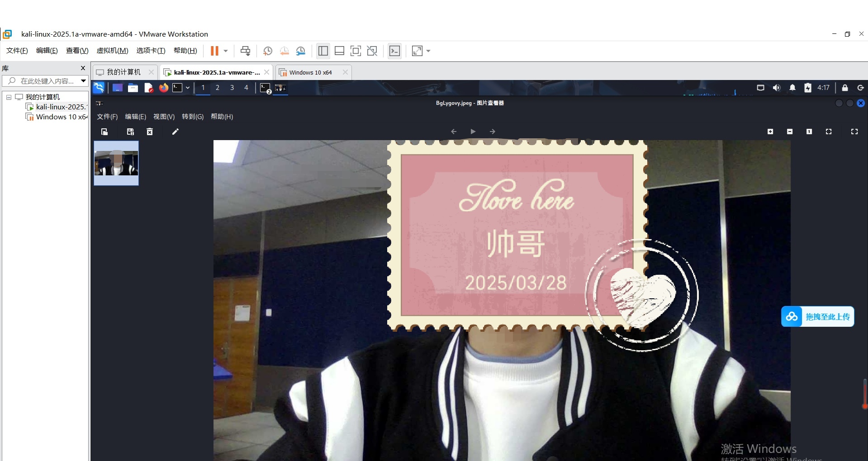Take a snapshot of this virtual machine
Viewport: 868px width, 461px height.
pyautogui.click(x=268, y=51)
